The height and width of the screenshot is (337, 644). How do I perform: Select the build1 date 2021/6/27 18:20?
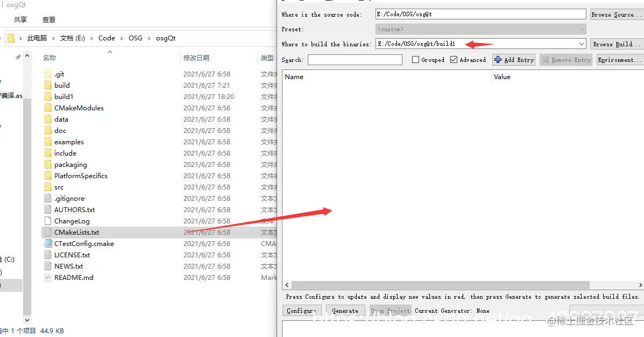point(209,96)
